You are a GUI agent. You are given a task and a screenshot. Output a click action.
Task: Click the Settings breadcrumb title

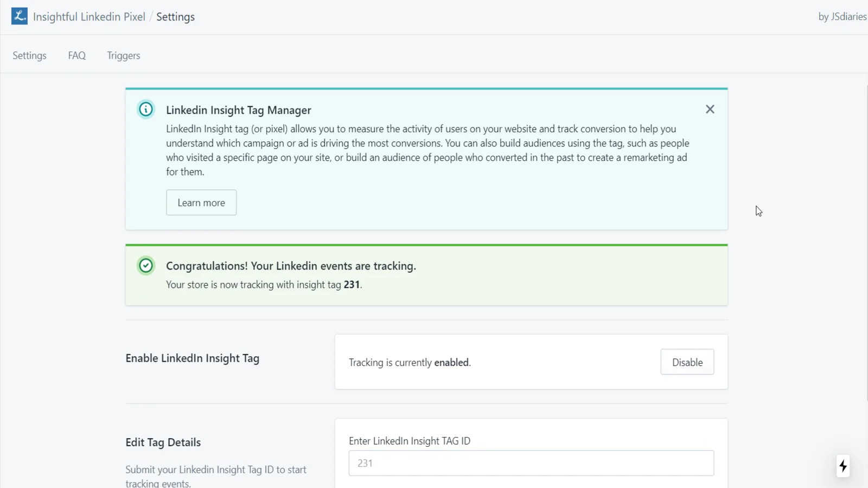point(175,17)
